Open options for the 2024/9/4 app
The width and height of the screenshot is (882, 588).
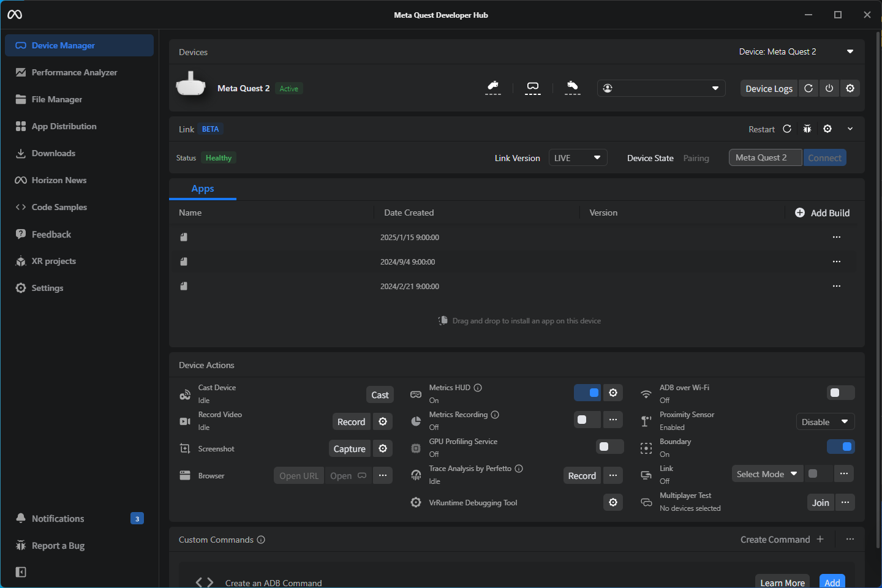pos(837,262)
